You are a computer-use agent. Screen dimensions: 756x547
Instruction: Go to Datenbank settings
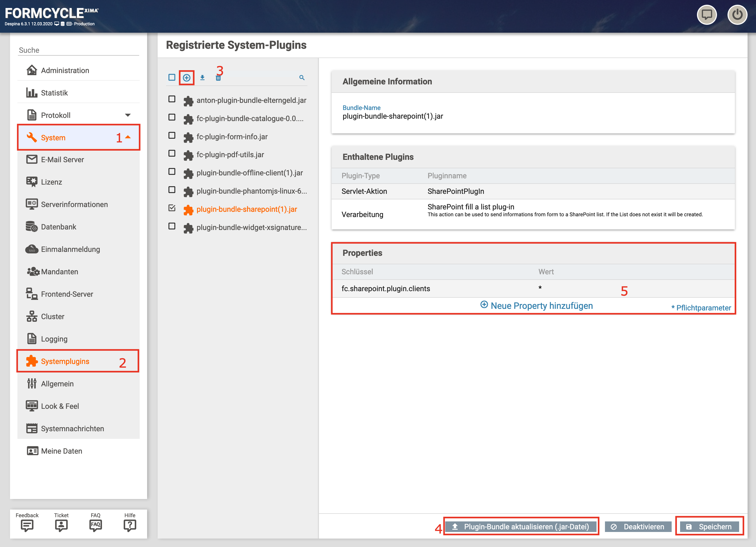[x=59, y=227]
